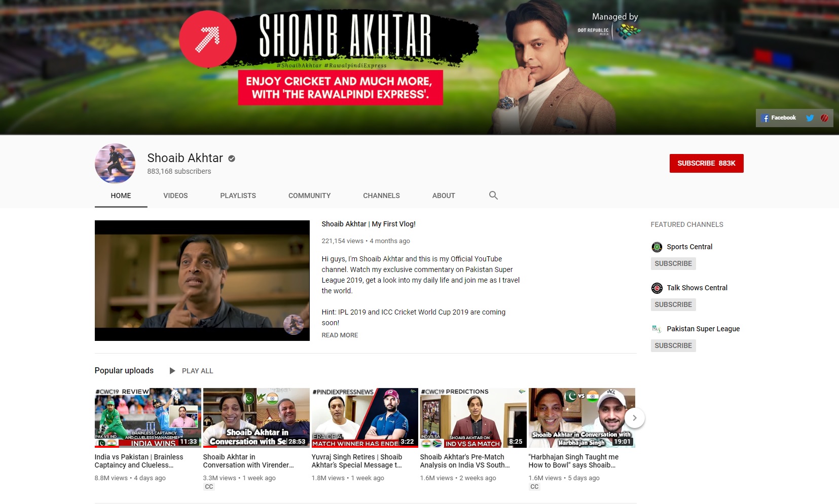Click Pakistan Super League channel name
The height and width of the screenshot is (504, 839).
pyautogui.click(x=703, y=329)
